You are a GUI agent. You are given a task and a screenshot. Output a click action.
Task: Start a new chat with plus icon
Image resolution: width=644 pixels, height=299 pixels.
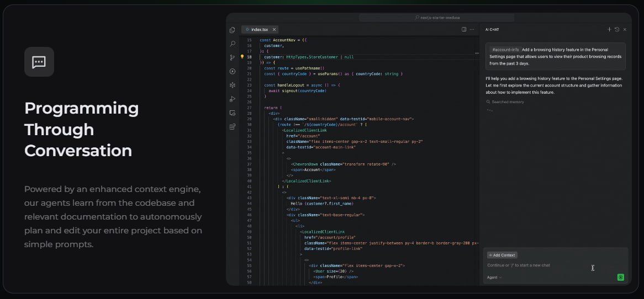[609, 30]
